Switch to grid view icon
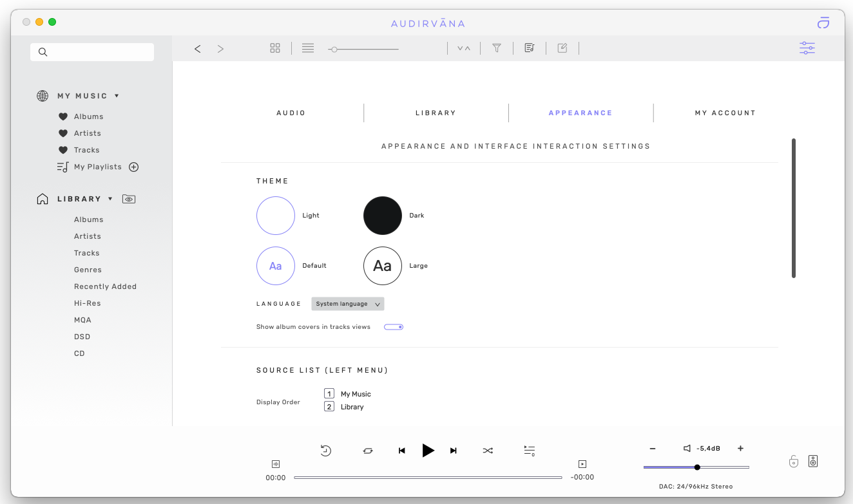Viewport: 853px width, 504px height. 275,48
